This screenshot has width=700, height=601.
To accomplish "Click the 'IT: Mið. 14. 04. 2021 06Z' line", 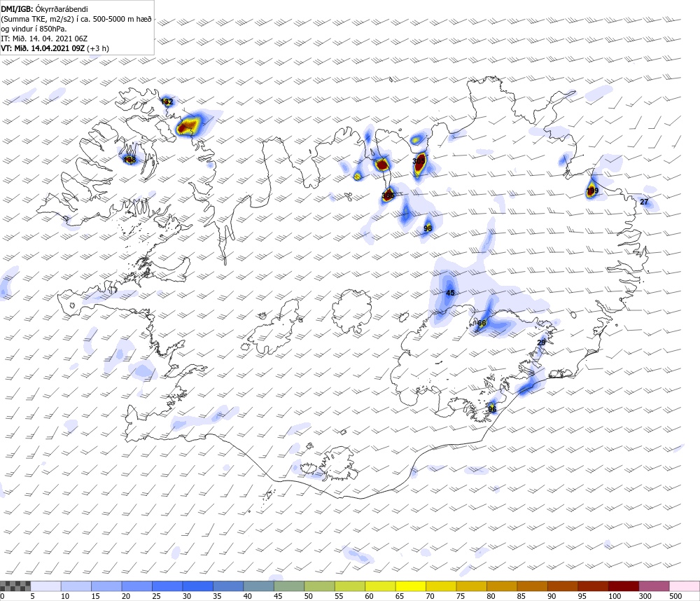I will point(44,39).
